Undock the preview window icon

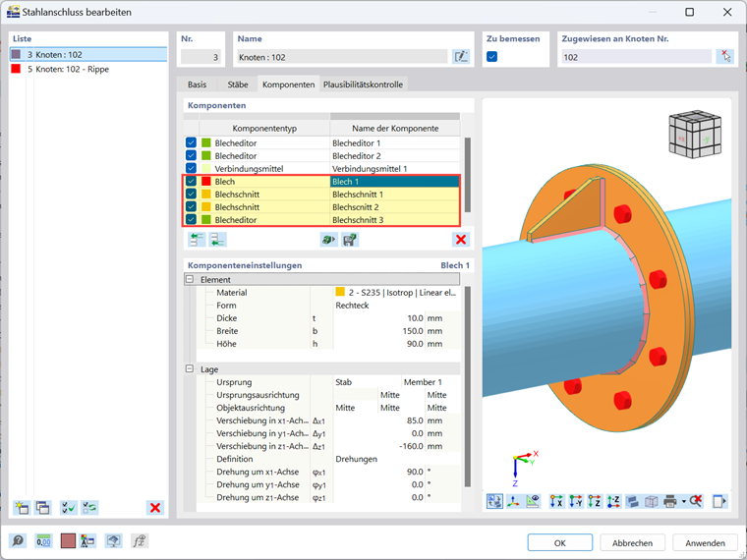pos(719,501)
